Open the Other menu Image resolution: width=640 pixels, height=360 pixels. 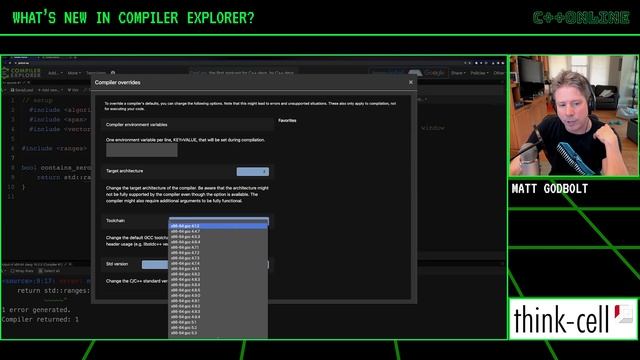499,73
